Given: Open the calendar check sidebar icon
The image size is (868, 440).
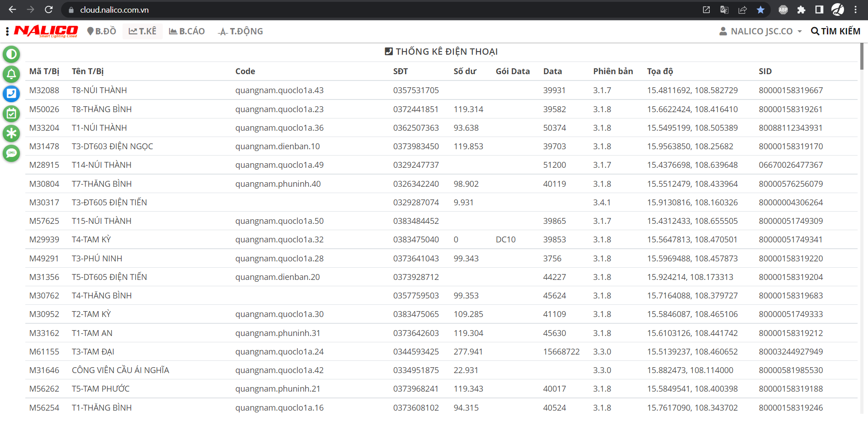Looking at the screenshot, I should pos(11,114).
